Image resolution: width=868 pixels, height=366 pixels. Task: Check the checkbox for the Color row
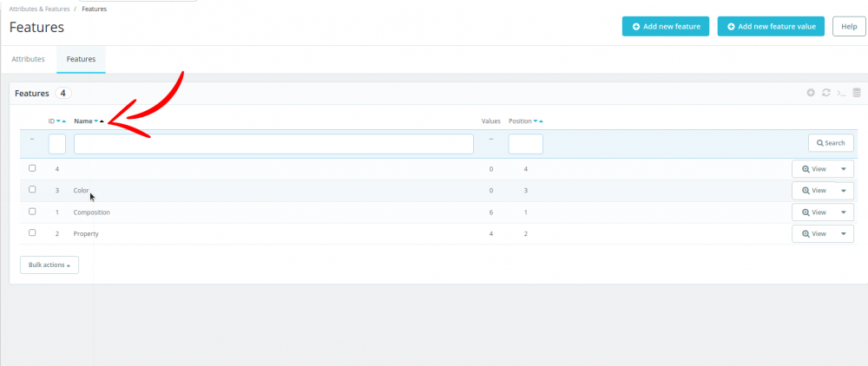point(32,190)
